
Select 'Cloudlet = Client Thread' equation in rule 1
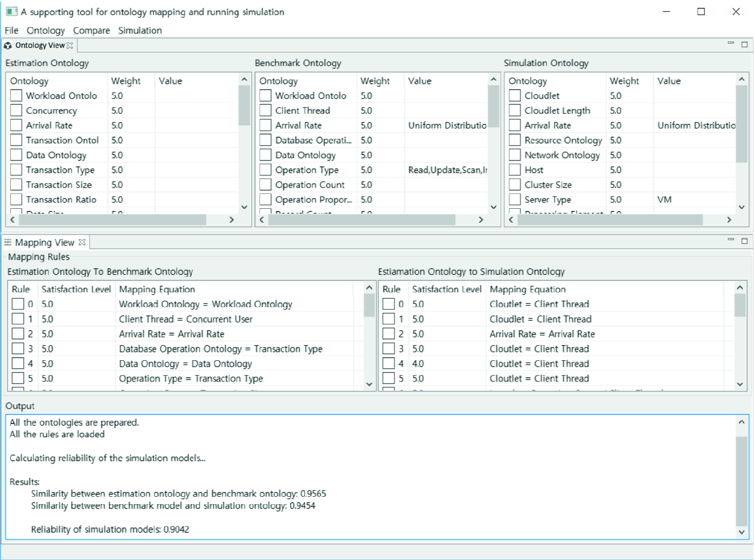540,319
